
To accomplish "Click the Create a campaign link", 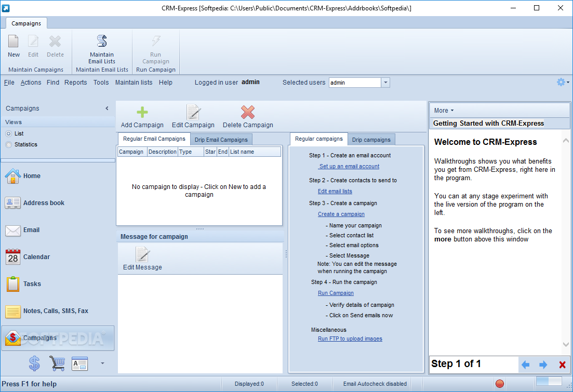I will pyautogui.click(x=341, y=214).
